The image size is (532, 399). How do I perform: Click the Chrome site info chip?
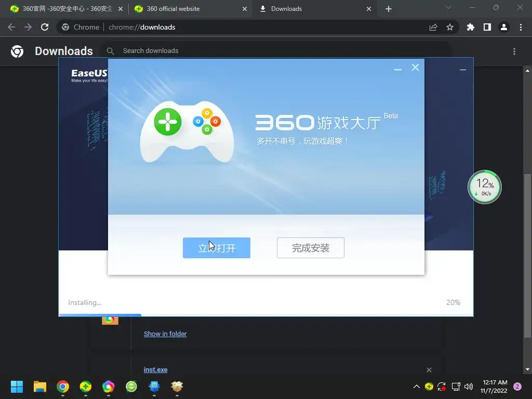[81, 27]
